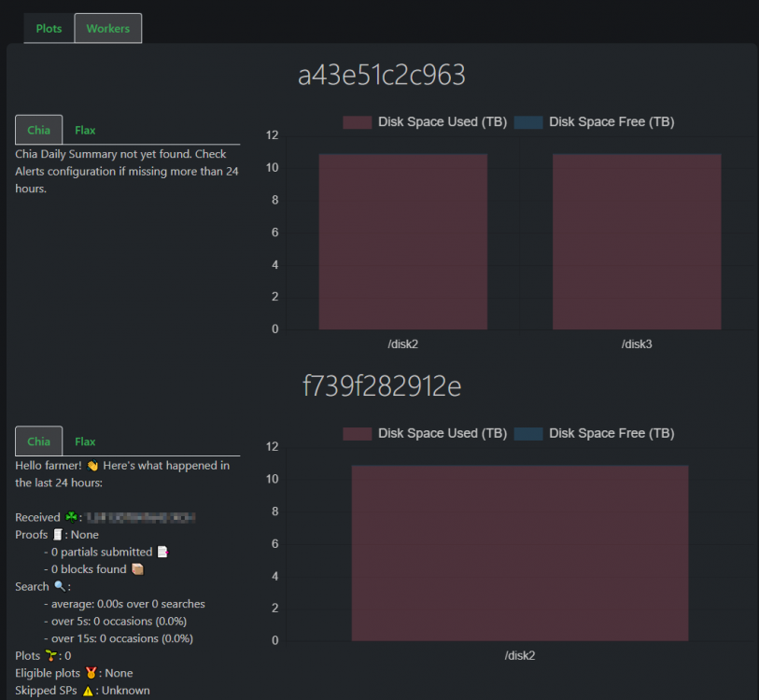Click 'average: 0.00s over 0 searches' line
Screen dimensions: 759x700
(128, 604)
